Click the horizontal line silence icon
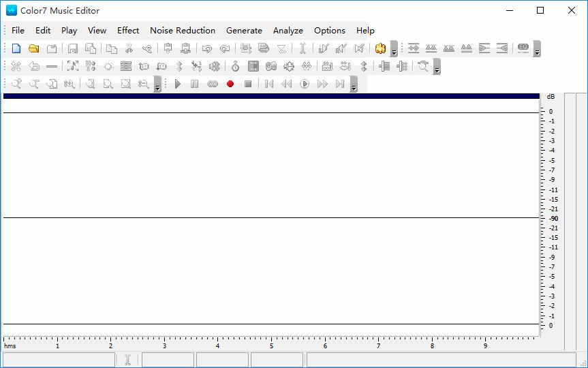This screenshot has width=588, height=368. 52,66
